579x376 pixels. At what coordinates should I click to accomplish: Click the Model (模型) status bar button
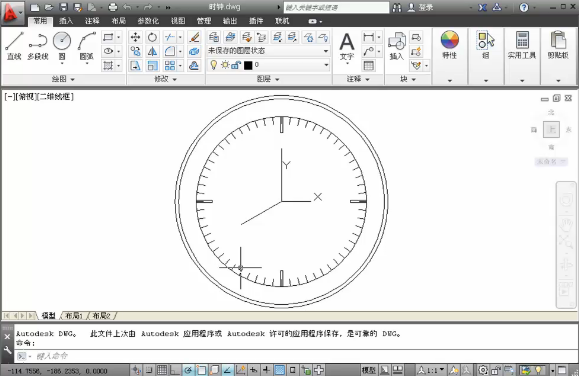point(369,370)
